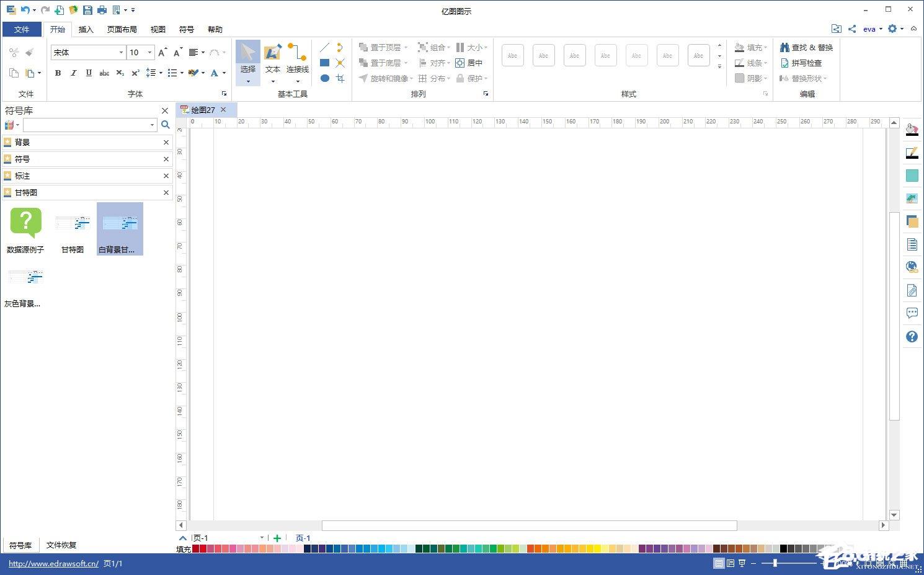Close the 符号库 panel
The height and width of the screenshot is (575, 924).
click(x=165, y=110)
